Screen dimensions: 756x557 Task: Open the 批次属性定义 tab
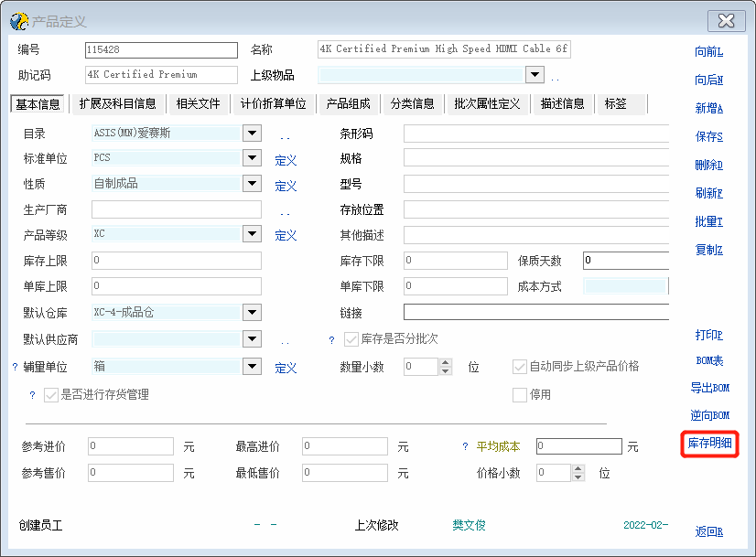(487, 104)
